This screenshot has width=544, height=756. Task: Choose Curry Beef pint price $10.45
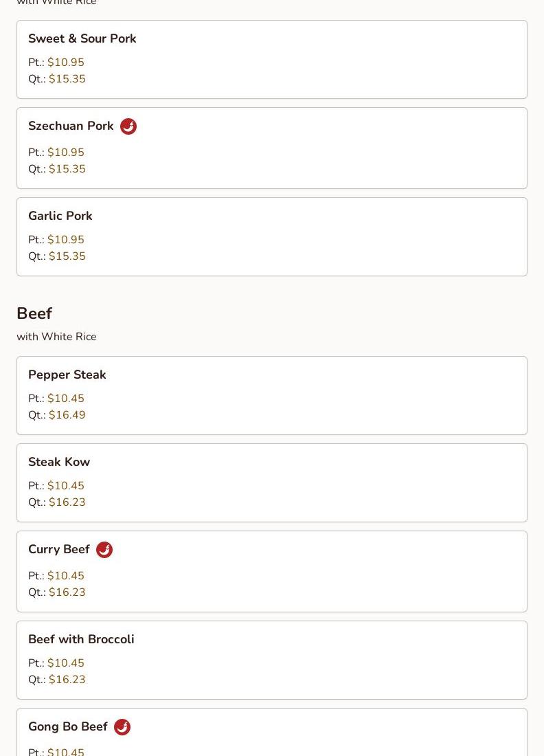(65, 576)
